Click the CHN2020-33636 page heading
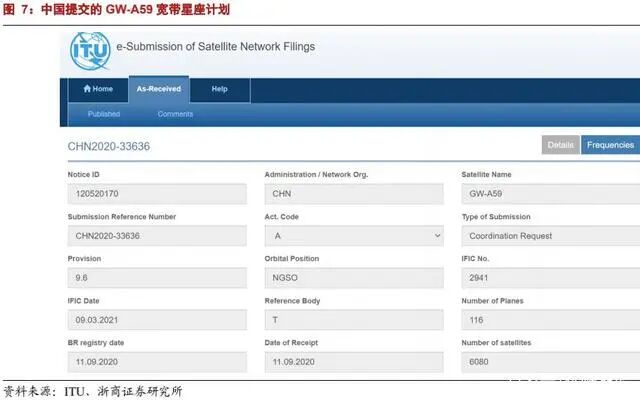The width and height of the screenshot is (640, 400). (109, 146)
